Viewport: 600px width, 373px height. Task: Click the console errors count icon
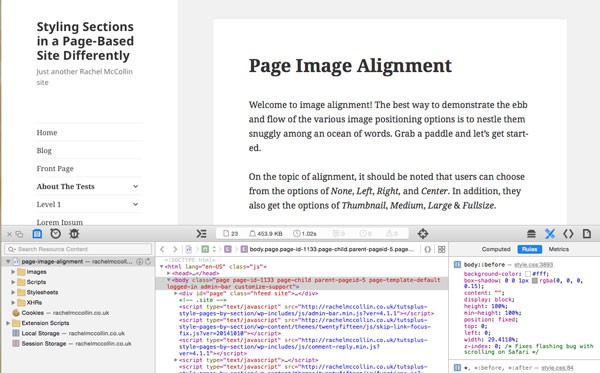365,234
